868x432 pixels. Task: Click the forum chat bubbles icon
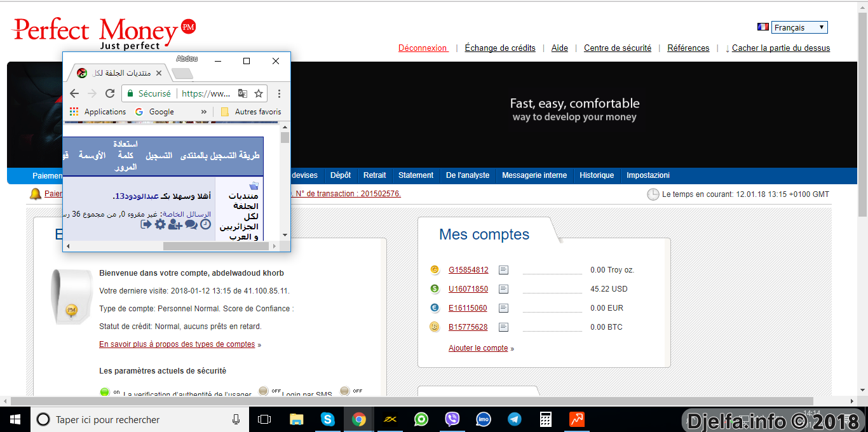pyautogui.click(x=191, y=224)
